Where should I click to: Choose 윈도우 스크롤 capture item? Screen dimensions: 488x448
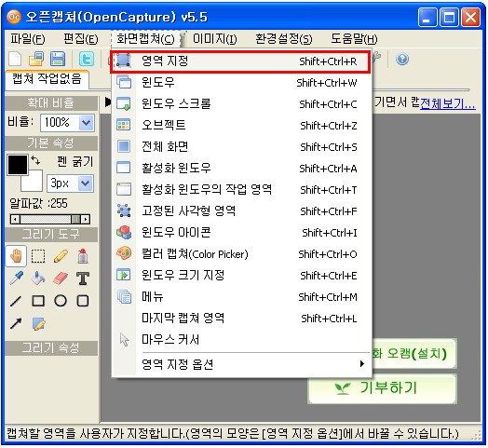[x=241, y=104]
